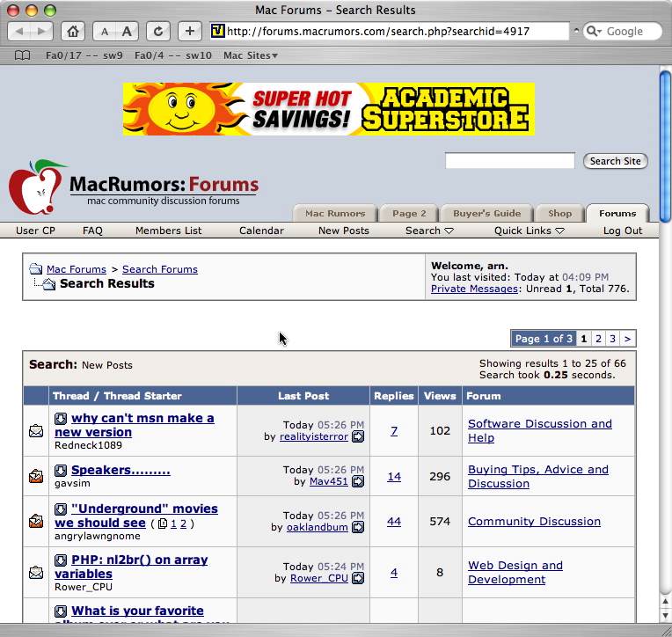This screenshot has height=637, width=672.
Task: Sort by the Views column header
Action: point(440,396)
